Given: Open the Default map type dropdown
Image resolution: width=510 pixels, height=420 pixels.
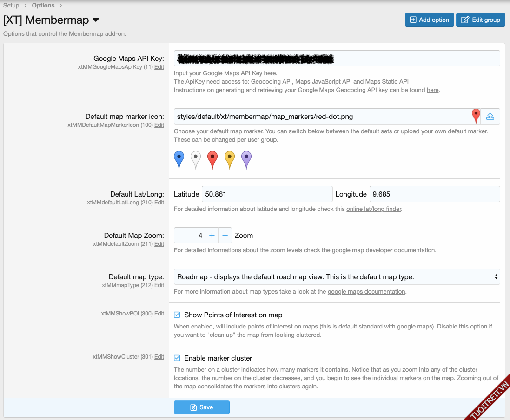Looking at the screenshot, I should pyautogui.click(x=337, y=277).
